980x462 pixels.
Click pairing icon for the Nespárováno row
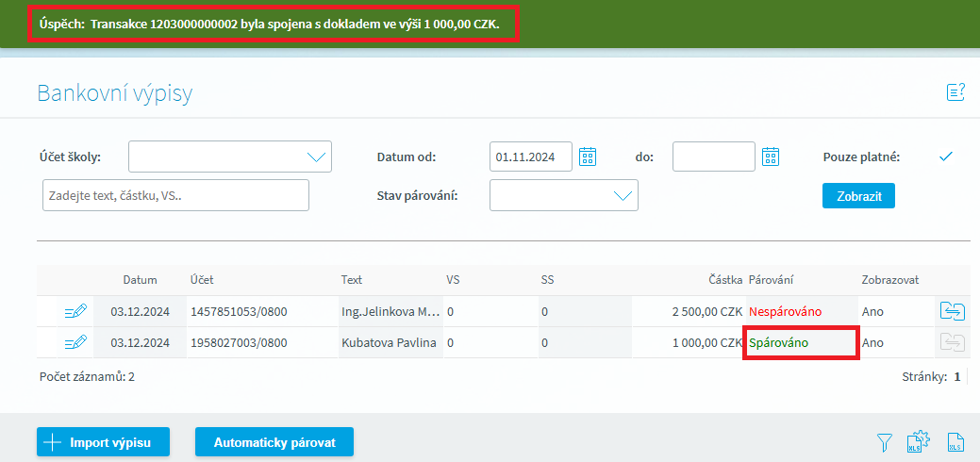953,311
